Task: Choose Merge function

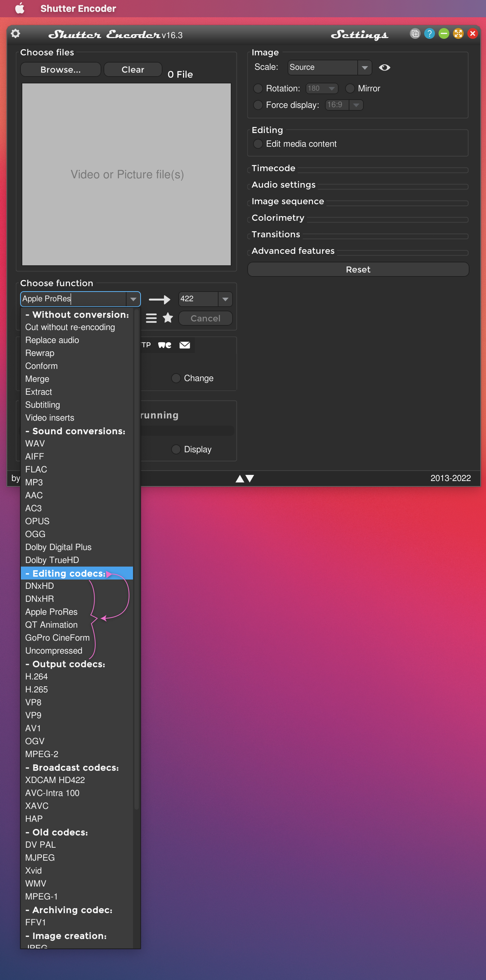Action: (x=77, y=379)
